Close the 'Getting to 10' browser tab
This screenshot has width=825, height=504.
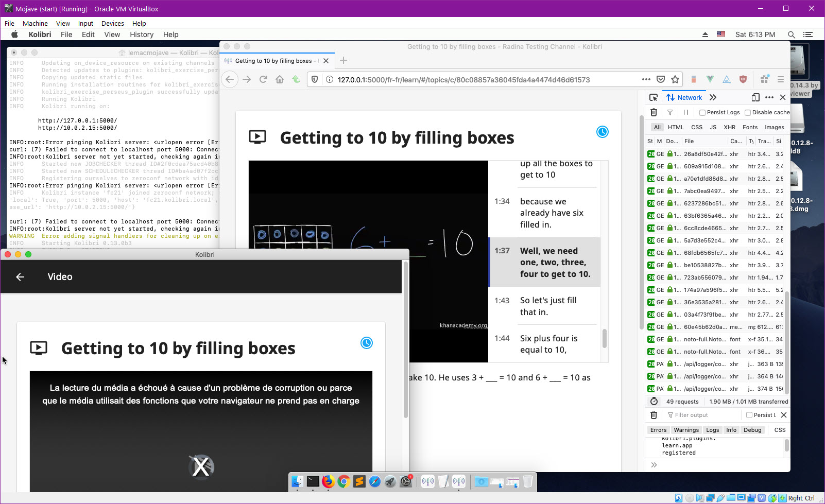coord(326,61)
